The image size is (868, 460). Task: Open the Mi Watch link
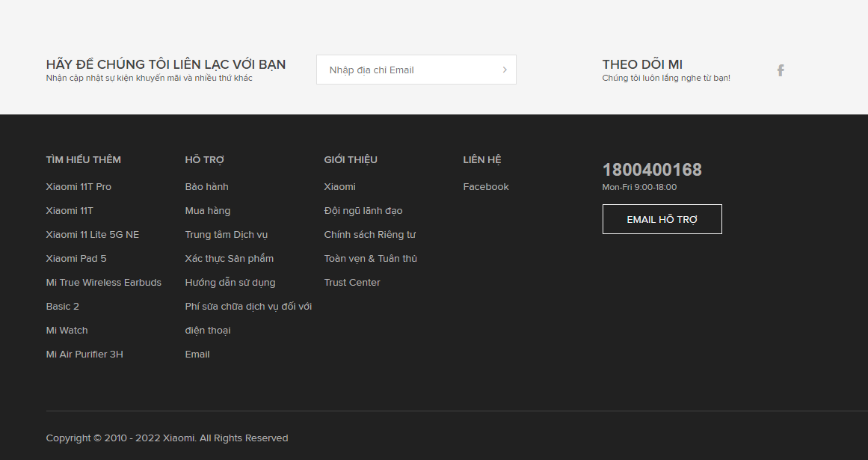coord(67,331)
